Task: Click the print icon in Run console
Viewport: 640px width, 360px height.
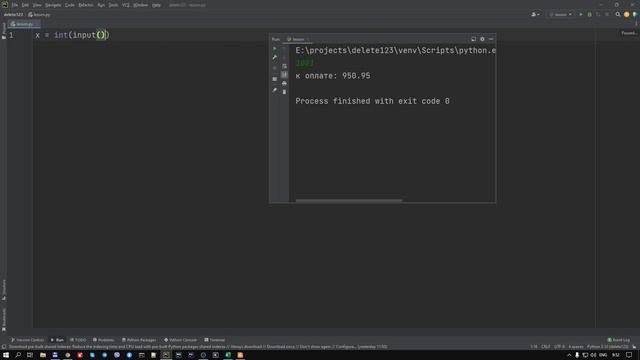Action: [x=284, y=83]
